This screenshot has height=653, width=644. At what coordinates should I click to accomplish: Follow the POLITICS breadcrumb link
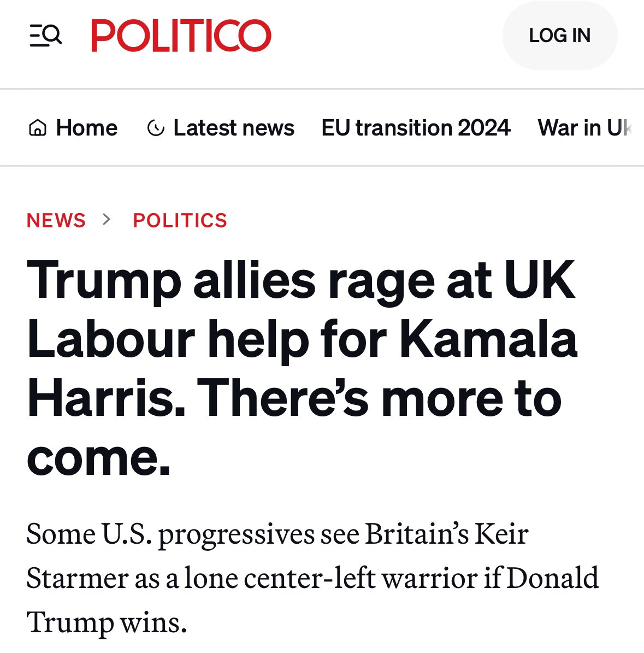point(180,220)
